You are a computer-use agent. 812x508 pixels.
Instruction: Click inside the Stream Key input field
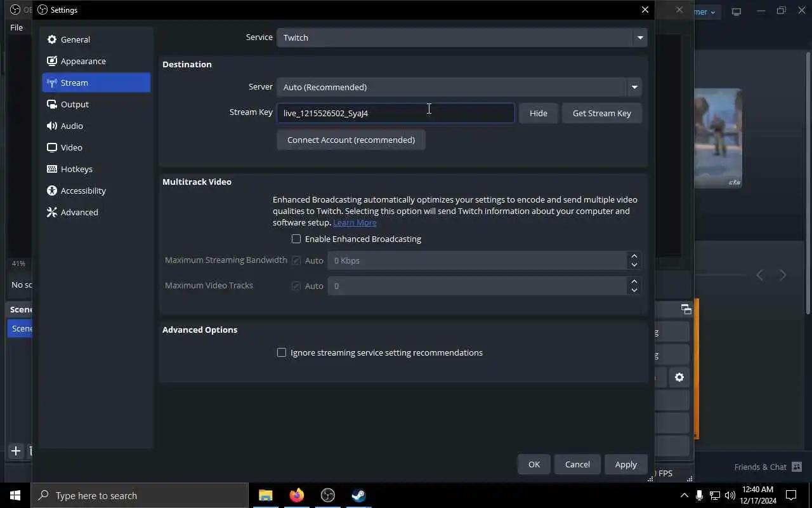[x=395, y=113]
